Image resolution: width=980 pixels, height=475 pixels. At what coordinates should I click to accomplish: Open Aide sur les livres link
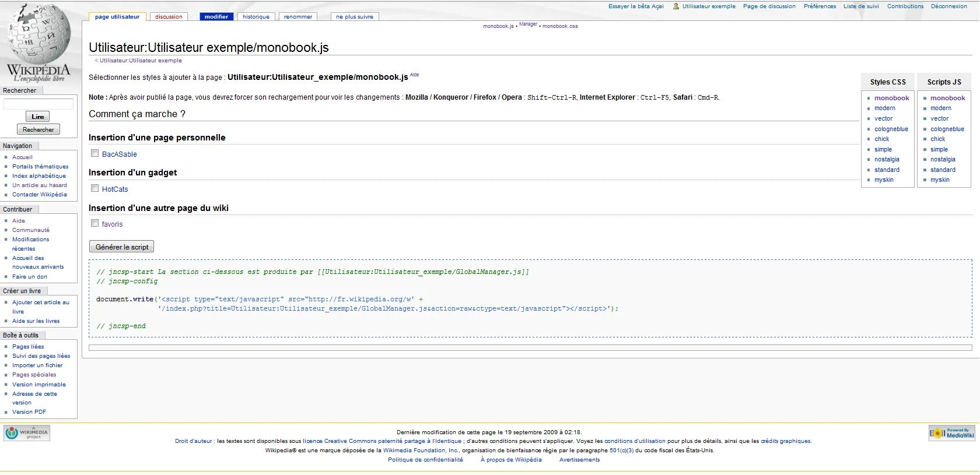(x=36, y=321)
